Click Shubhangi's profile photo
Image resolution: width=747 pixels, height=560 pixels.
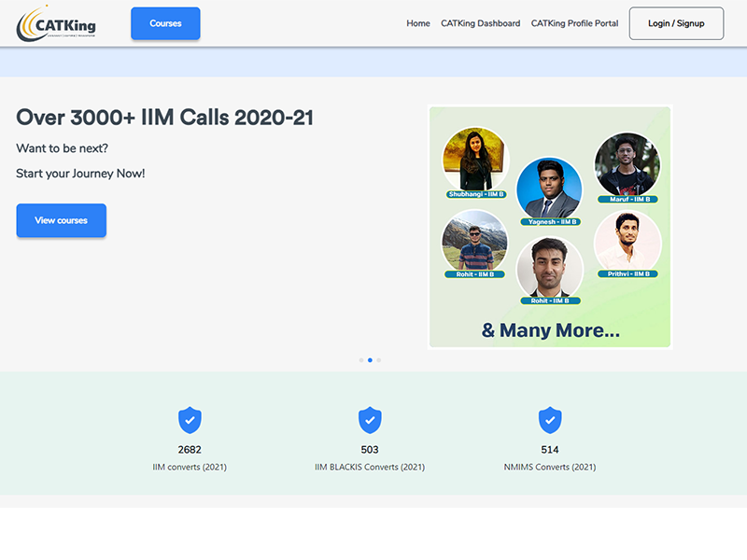475,159
